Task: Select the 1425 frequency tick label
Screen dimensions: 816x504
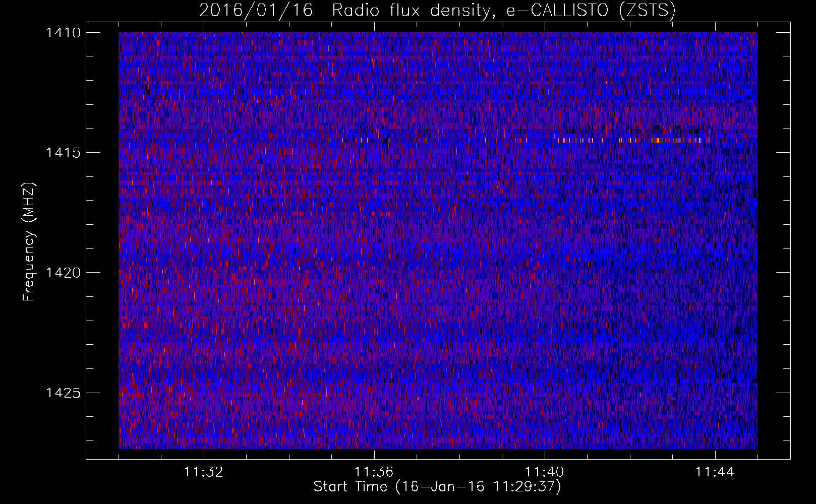Action: coord(63,393)
